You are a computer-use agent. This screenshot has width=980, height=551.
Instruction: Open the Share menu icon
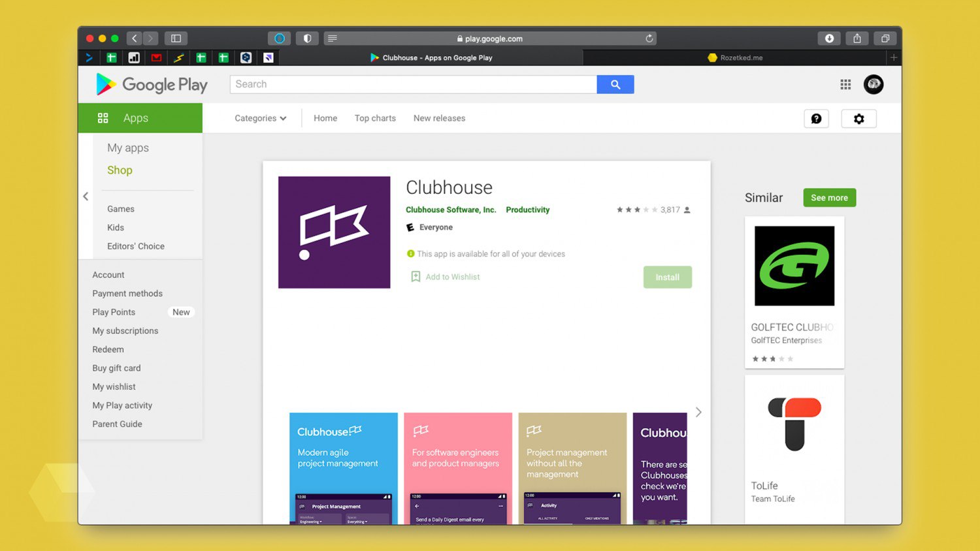coord(857,39)
